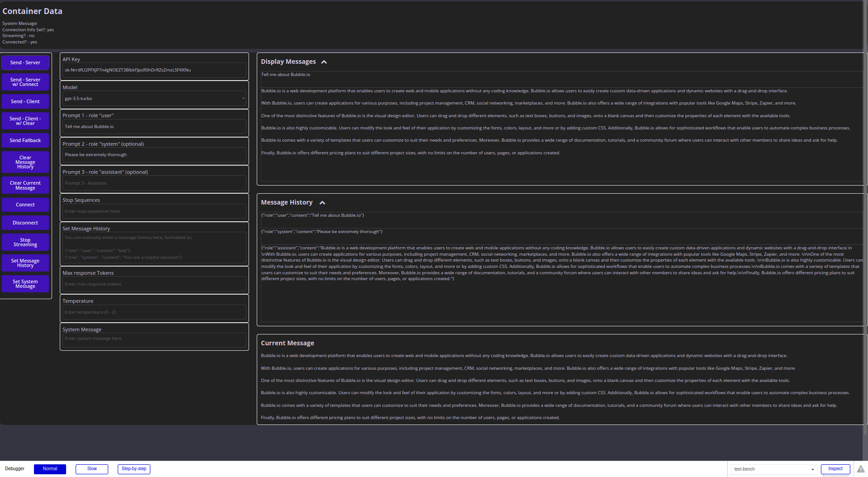Click the Connect button
Screen dimensions: 868x477
(x=25, y=205)
